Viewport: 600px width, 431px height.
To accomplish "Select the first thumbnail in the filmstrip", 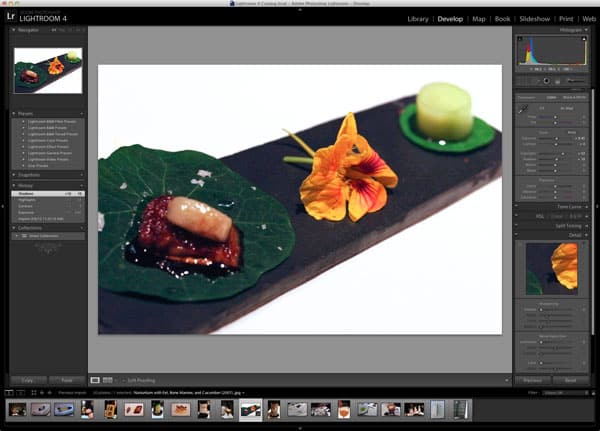I will click(17, 409).
